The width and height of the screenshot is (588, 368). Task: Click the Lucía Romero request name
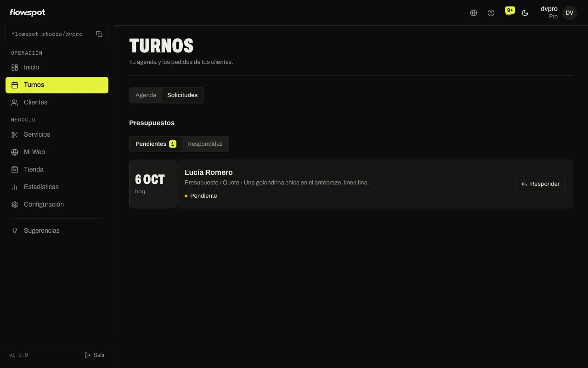[x=209, y=172]
